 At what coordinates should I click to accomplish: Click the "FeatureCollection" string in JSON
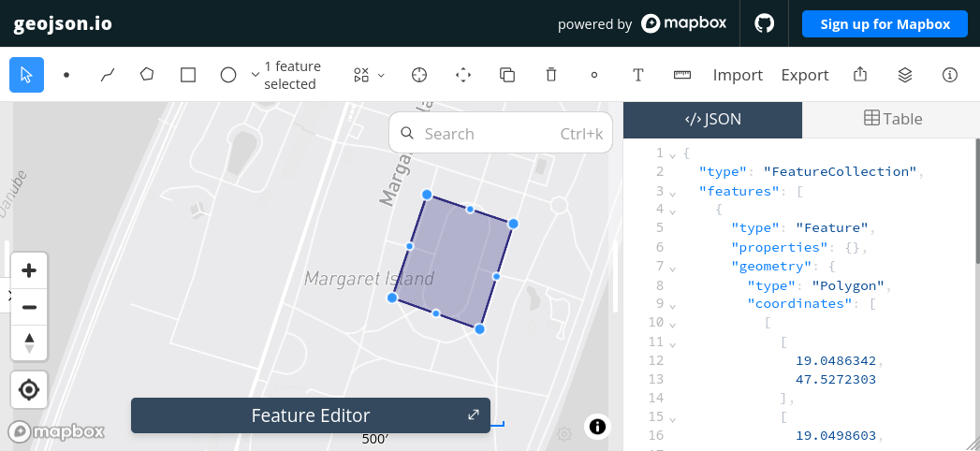point(840,171)
